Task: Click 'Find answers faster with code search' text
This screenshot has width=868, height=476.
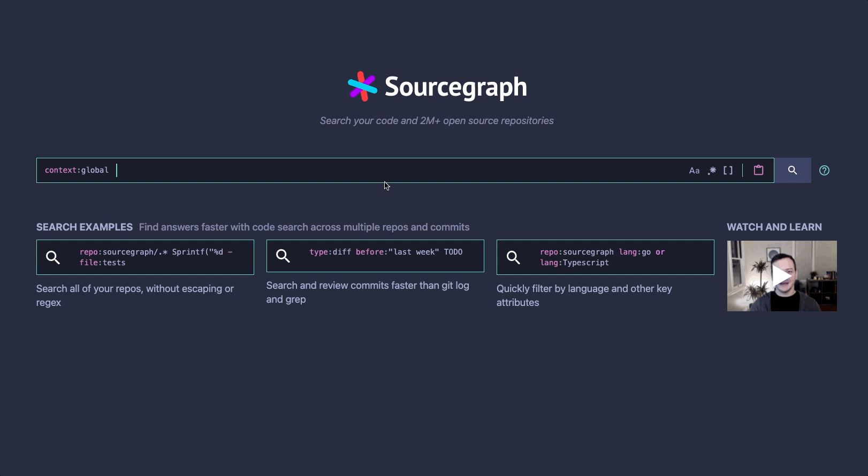Action: [304, 227]
